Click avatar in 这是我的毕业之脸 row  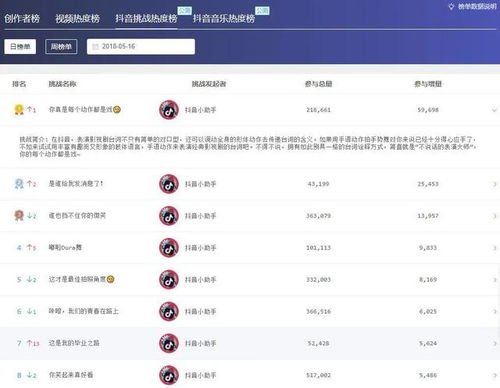(169, 343)
